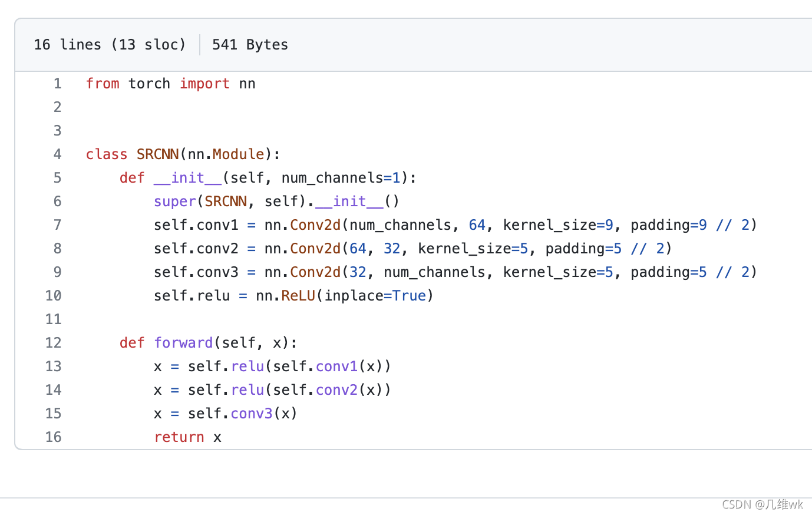Click line number 11
The height and width of the screenshot is (515, 812).
click(53, 319)
